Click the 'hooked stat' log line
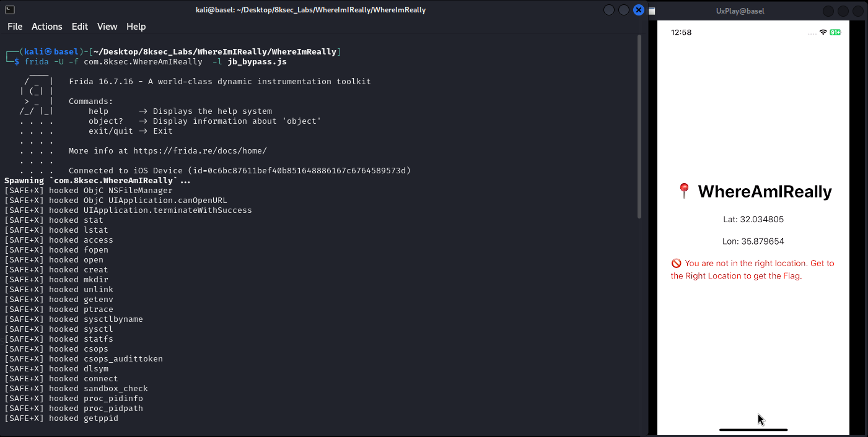868x437 pixels. (54, 220)
